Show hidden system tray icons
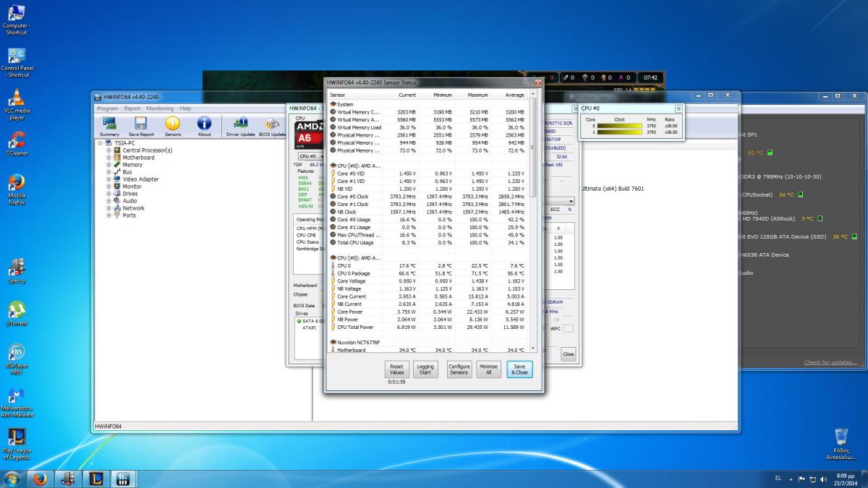The image size is (868, 488). [x=791, y=479]
